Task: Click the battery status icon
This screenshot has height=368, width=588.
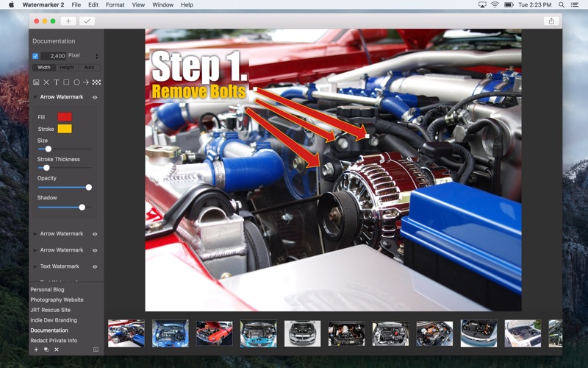Action: pos(509,4)
